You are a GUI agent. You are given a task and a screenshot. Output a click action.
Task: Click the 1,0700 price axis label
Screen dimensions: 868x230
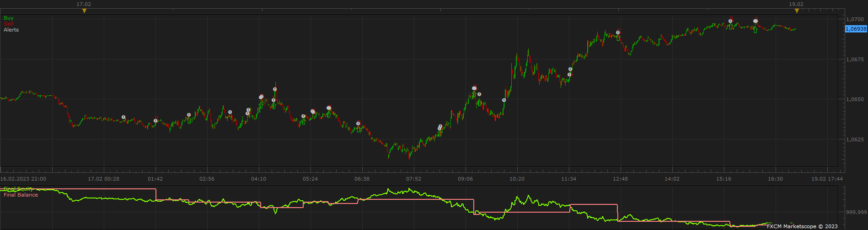pos(855,20)
